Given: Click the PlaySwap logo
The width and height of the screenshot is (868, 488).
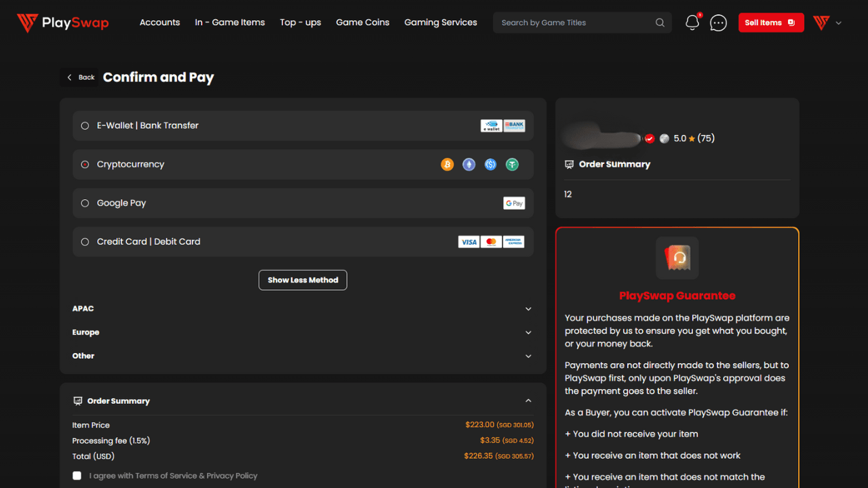Looking at the screenshot, I should 63,23.
